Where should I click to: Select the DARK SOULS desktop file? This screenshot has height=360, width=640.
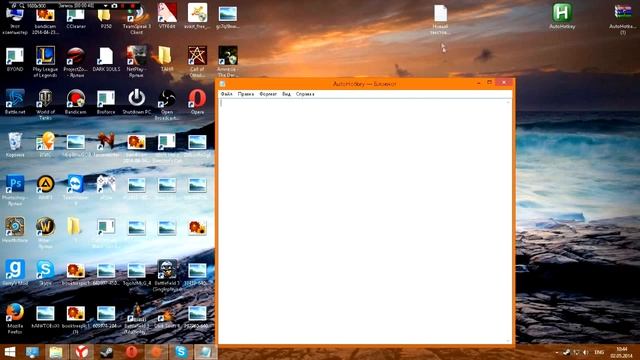click(106, 60)
